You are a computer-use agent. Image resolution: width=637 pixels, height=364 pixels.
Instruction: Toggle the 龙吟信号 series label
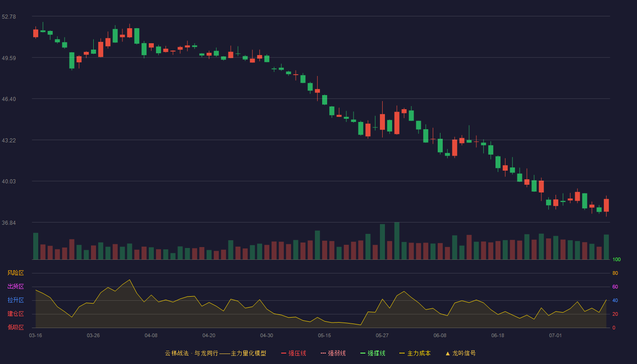coord(464,353)
